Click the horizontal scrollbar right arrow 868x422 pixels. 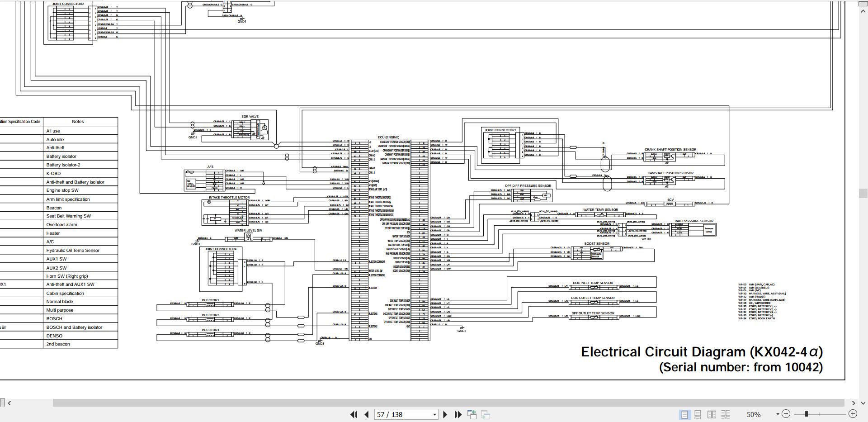coord(854,403)
